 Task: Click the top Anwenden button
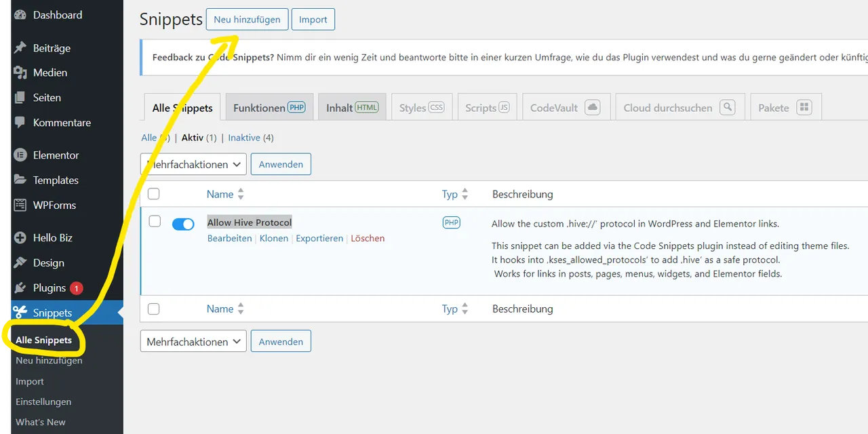click(281, 164)
